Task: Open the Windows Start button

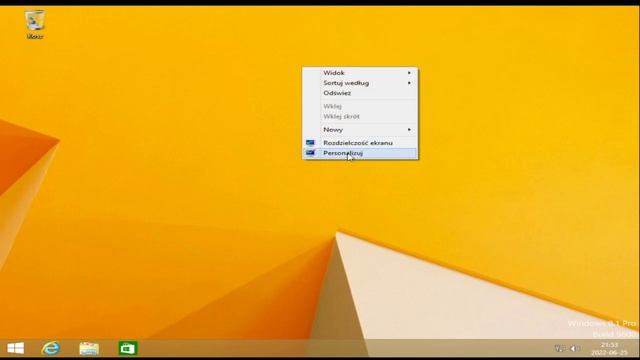Action: (x=16, y=348)
